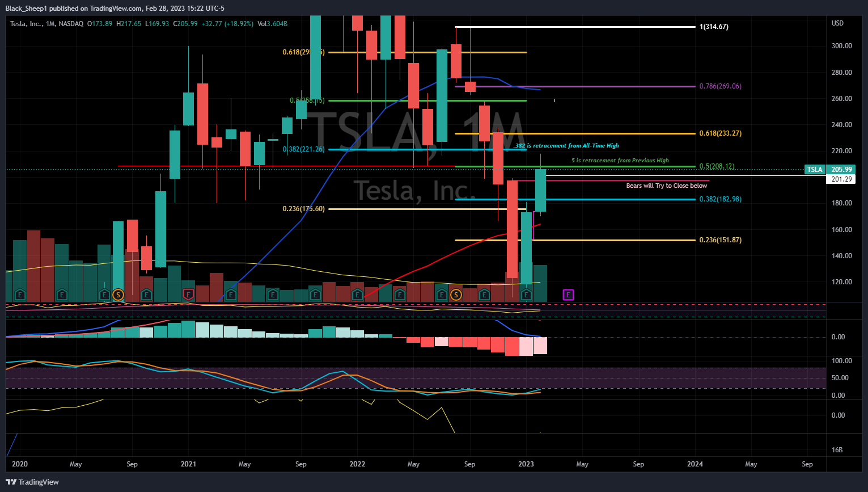Click the 120.00 price axis label

pyautogui.click(x=841, y=282)
